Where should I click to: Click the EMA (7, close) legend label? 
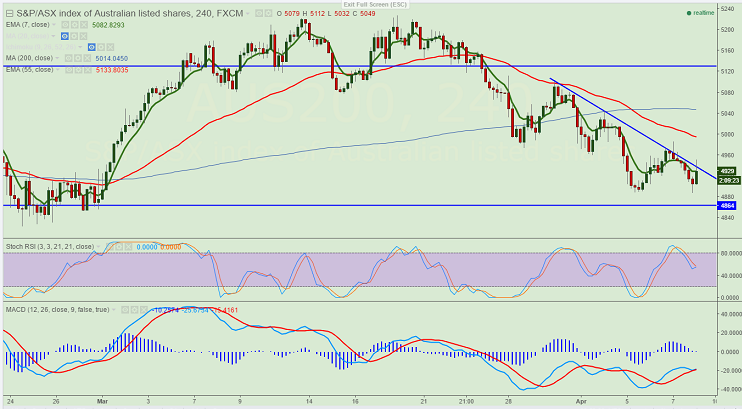[27, 25]
